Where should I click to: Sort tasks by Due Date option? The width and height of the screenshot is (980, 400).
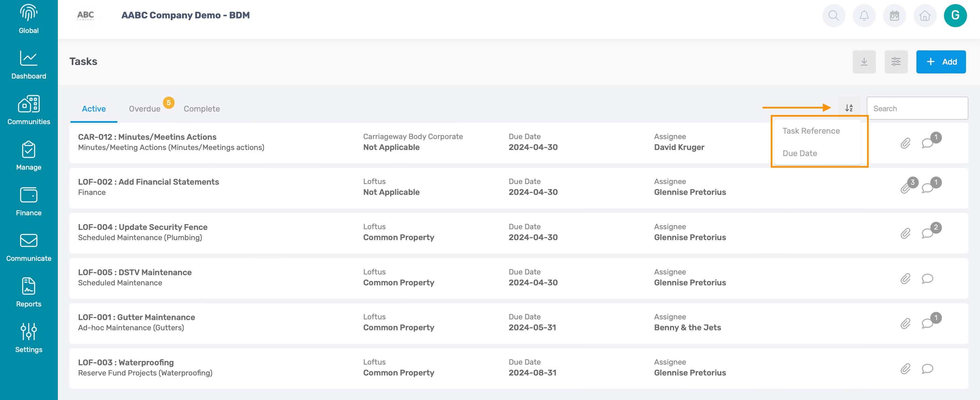pos(800,153)
